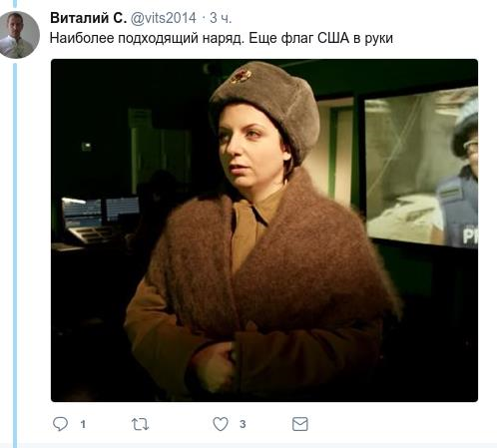Retweet the post with the arrows icon
The image size is (497, 448).
pyautogui.click(x=140, y=424)
